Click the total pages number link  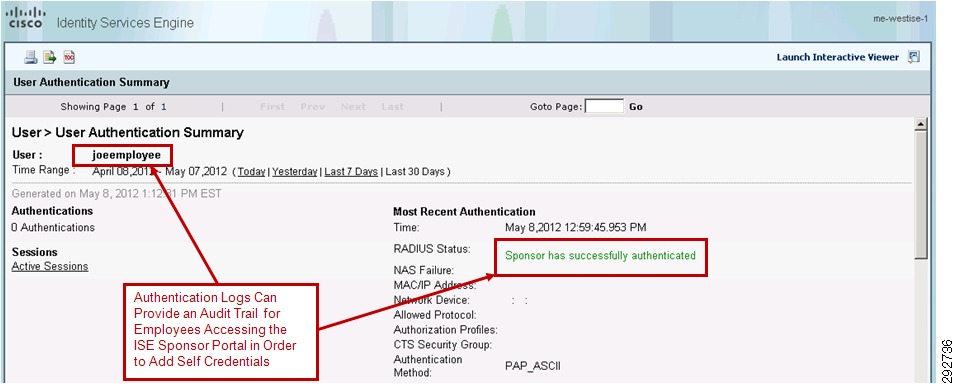tap(163, 106)
